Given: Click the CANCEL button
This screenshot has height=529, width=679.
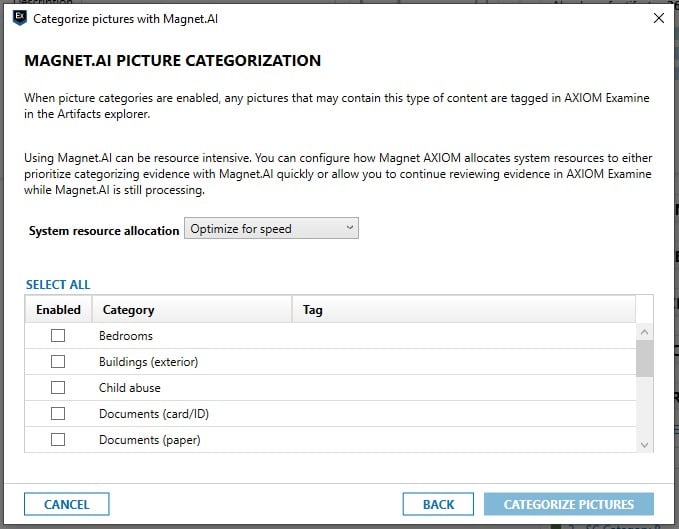Looking at the screenshot, I should pos(67,504).
